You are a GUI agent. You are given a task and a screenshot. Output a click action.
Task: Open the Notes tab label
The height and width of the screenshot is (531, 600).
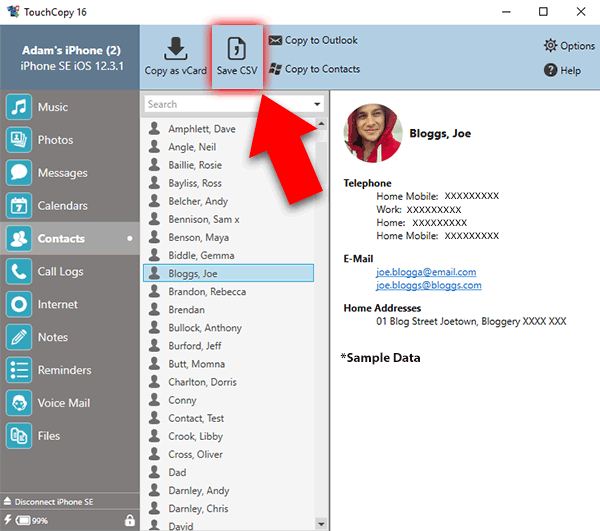tap(53, 337)
